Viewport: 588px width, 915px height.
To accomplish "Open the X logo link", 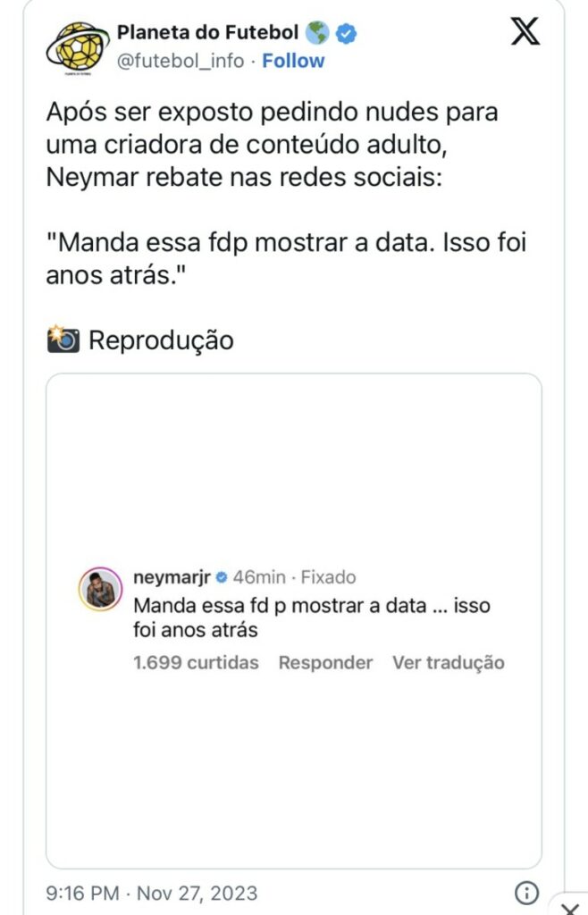I will click(x=525, y=32).
